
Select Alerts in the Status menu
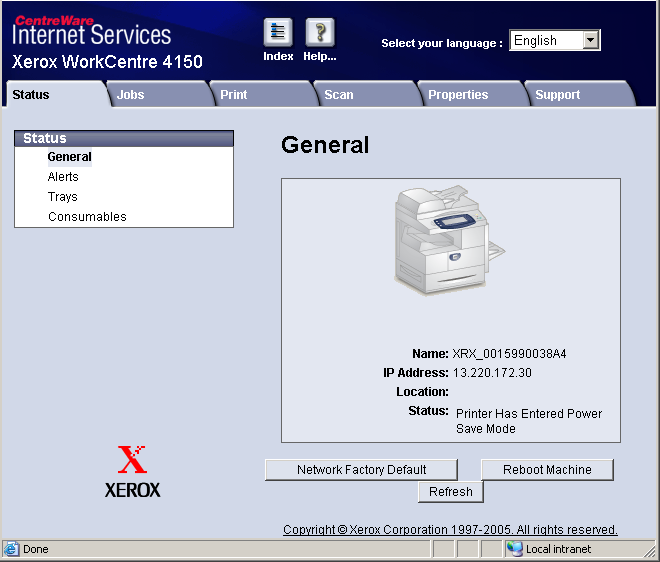(63, 177)
